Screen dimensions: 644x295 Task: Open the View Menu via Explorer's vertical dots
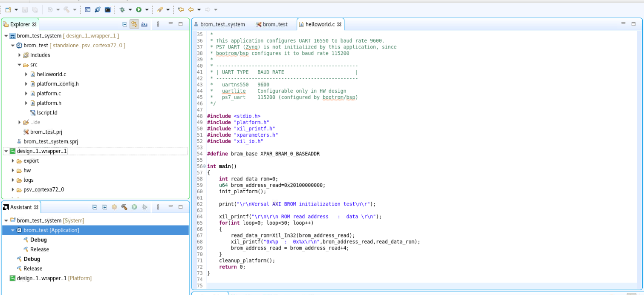tap(158, 24)
